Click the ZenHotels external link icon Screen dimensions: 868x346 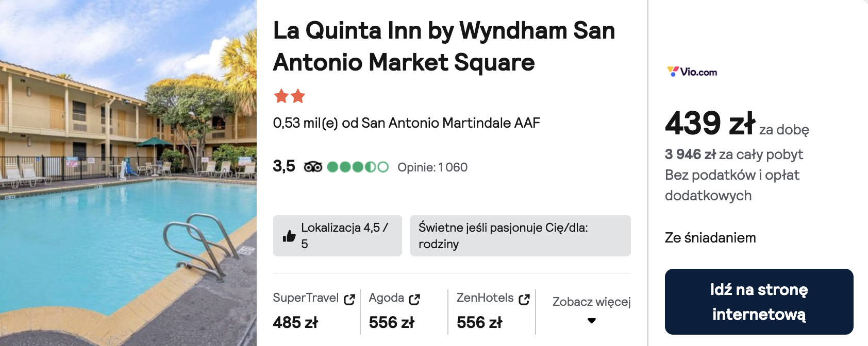[524, 299]
